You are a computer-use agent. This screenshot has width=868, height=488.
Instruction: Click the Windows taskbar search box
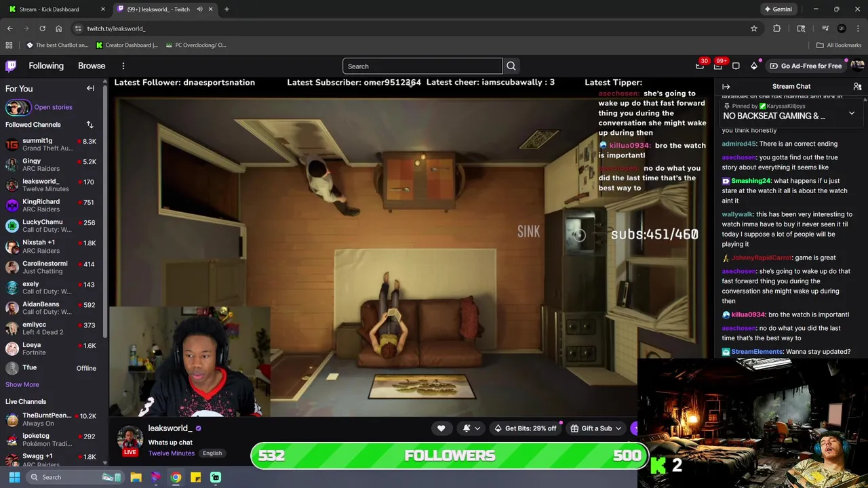76,477
